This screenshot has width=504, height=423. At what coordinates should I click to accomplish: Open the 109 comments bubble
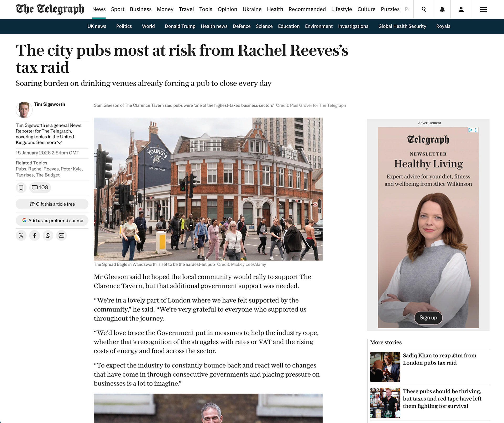tap(40, 188)
